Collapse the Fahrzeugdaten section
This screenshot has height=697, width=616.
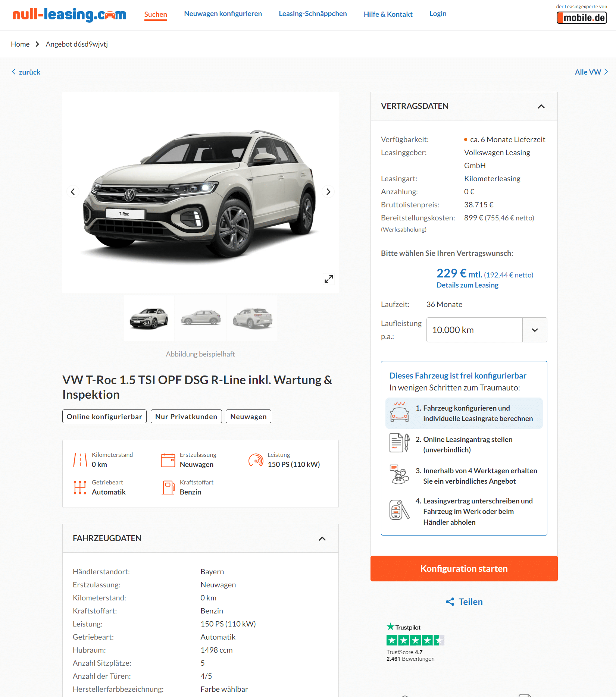point(322,539)
